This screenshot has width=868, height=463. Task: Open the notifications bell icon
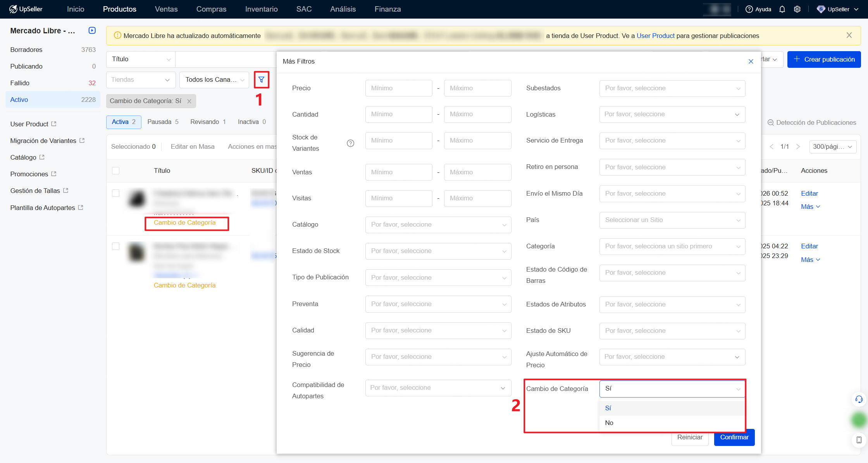click(x=782, y=9)
